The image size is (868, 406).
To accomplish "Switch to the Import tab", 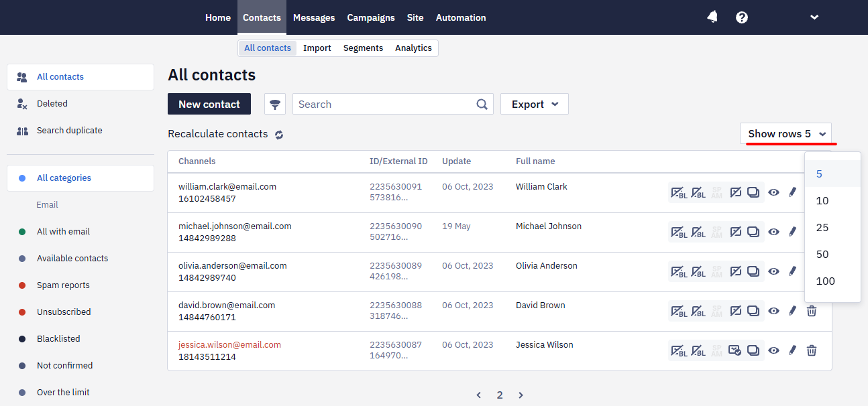I will click(317, 48).
